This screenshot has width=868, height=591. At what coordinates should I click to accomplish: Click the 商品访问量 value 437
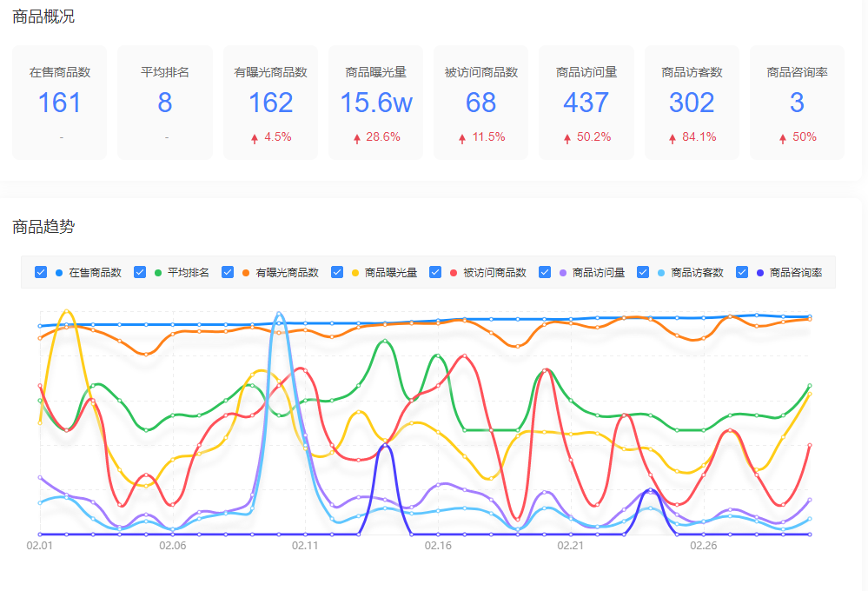click(x=586, y=103)
